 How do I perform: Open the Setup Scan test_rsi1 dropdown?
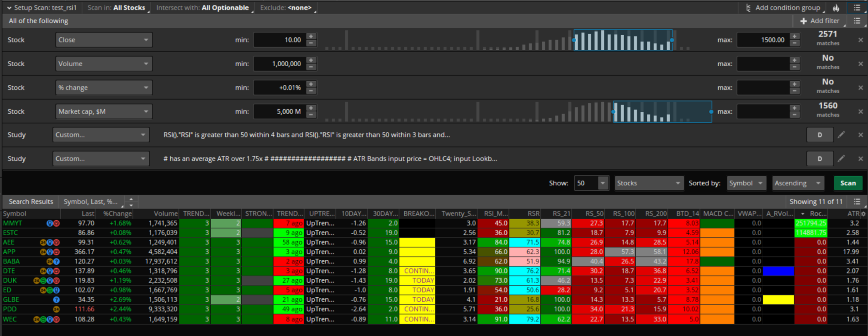(42, 8)
